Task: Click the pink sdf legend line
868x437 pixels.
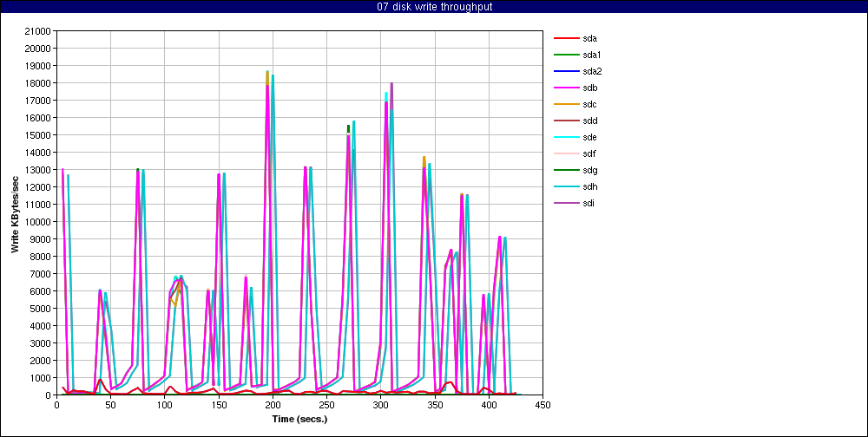Action: [x=566, y=153]
